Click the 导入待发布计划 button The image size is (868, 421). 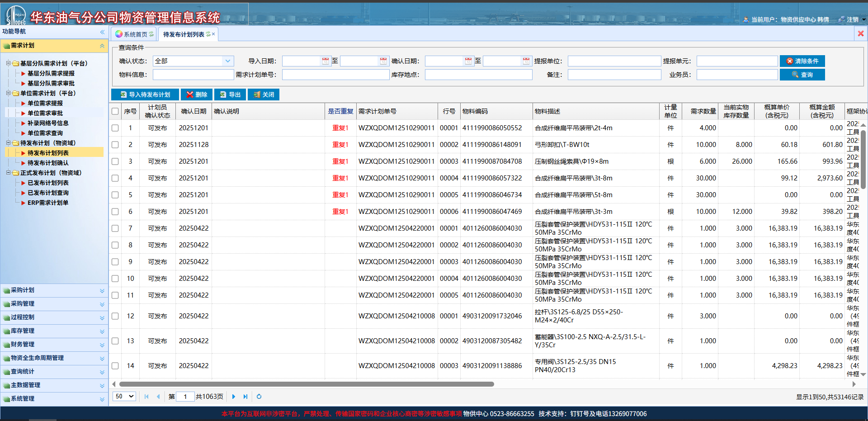145,95
